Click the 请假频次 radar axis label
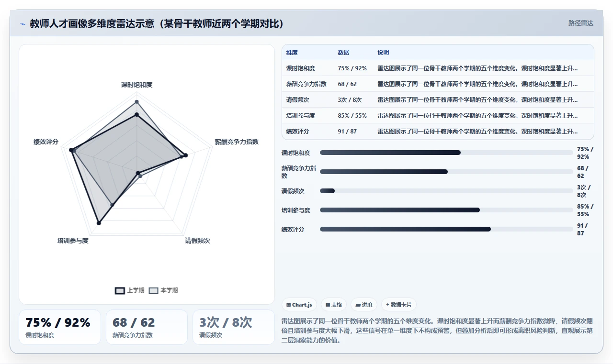Image resolution: width=613 pixels, height=364 pixels. tap(198, 241)
